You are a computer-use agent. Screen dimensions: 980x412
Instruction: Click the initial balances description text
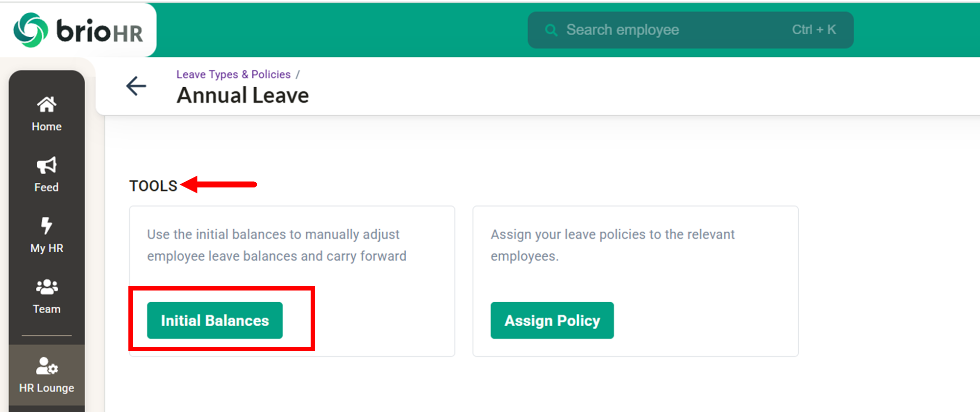(x=276, y=245)
